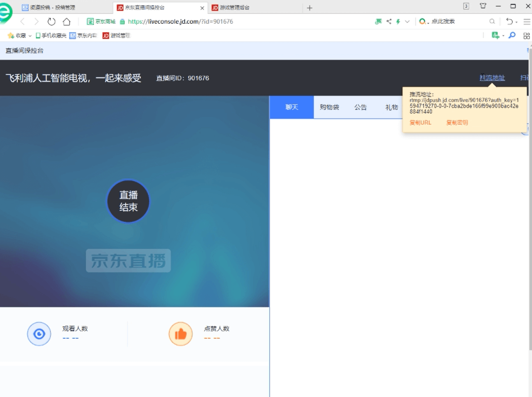
Task: Open the browser hamburger main menu
Action: [x=527, y=21]
